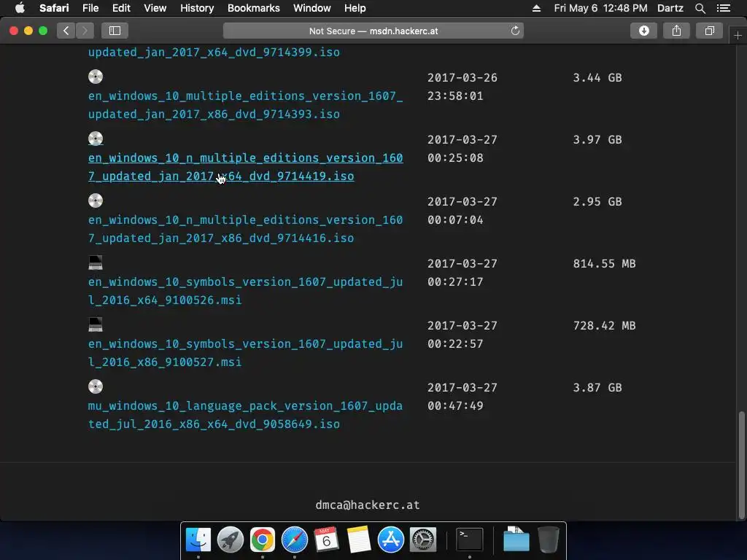Open Launchpad rocket icon in Dock
This screenshot has height=560, width=747.
230,540
